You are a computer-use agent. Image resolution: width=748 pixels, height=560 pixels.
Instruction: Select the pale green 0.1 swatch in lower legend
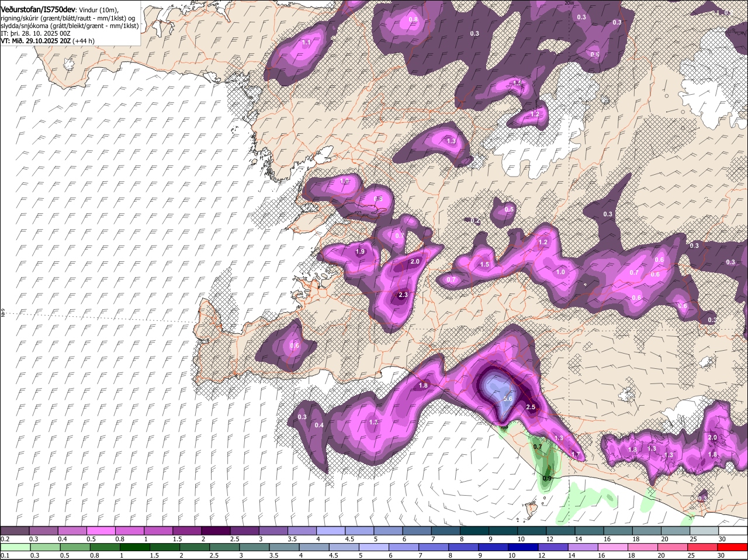click(15, 547)
